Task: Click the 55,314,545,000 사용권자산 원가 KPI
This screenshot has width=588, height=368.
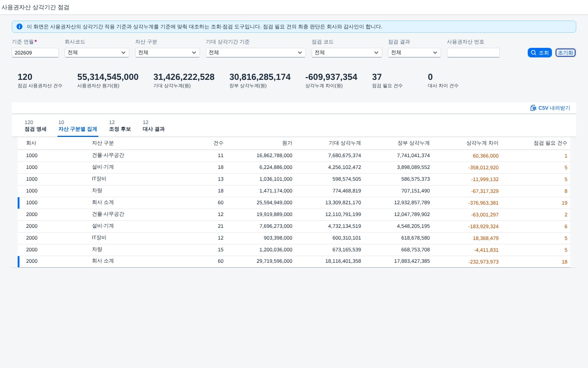Action: pos(108,80)
